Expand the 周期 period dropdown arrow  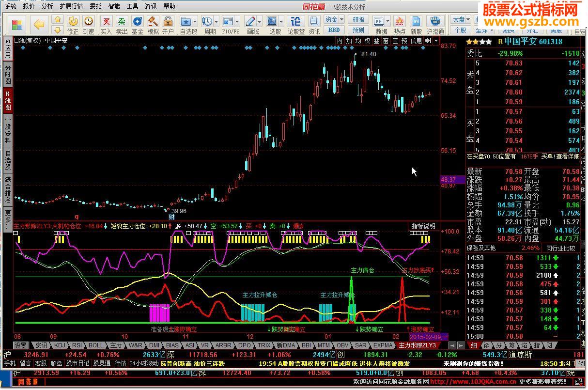point(216,22)
